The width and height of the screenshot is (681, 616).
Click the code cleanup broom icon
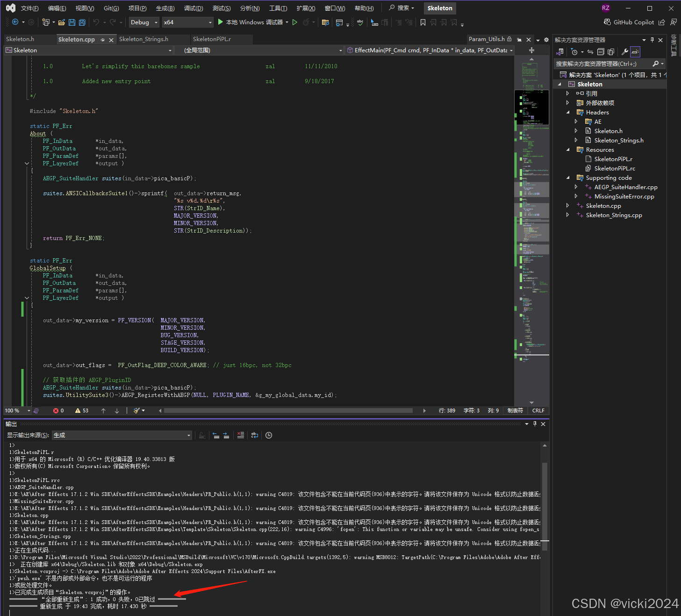[x=136, y=411]
